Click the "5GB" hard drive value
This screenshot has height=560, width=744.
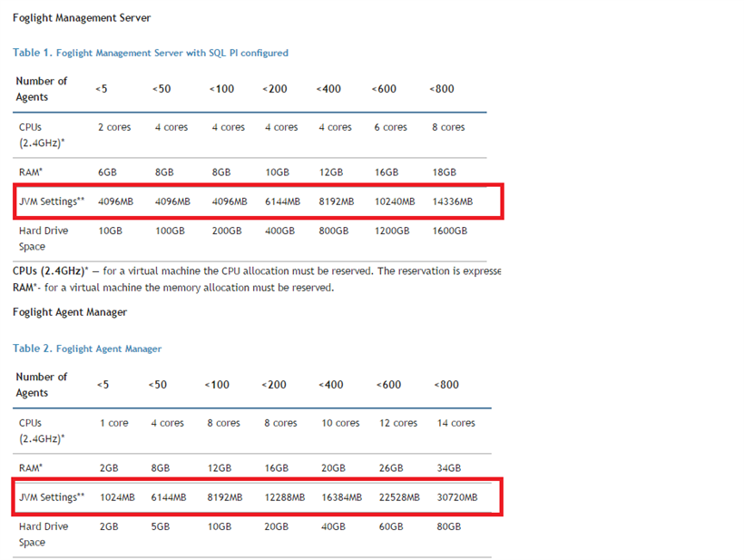[x=161, y=526]
